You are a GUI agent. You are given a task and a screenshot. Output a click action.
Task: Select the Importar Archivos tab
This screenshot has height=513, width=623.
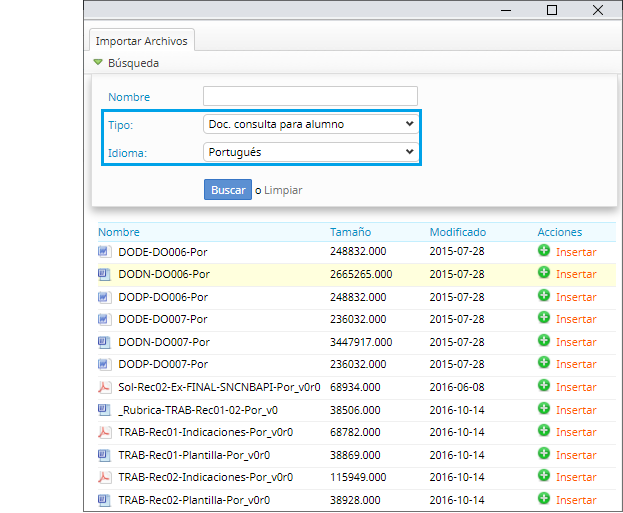pyautogui.click(x=140, y=41)
